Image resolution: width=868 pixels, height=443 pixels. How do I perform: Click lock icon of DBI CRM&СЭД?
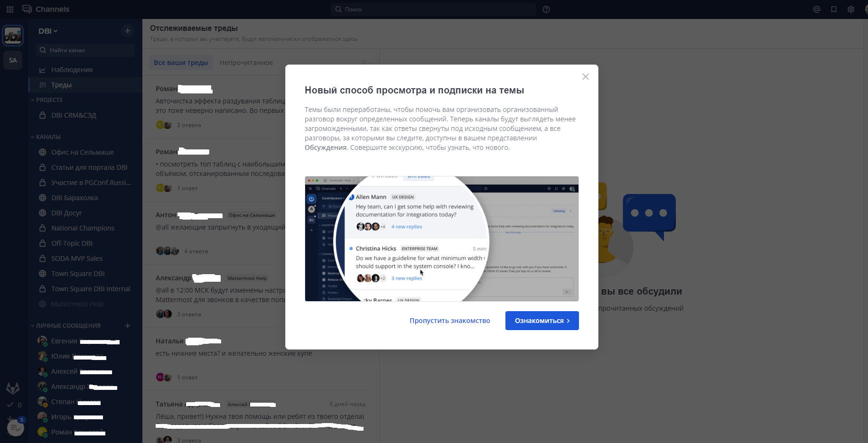(x=42, y=115)
